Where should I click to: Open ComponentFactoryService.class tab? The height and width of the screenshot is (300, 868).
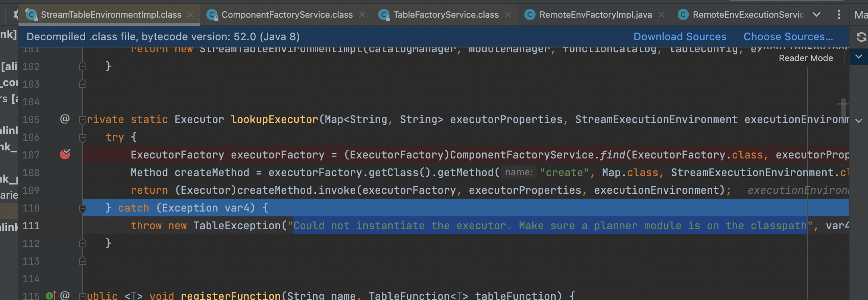coord(287,15)
